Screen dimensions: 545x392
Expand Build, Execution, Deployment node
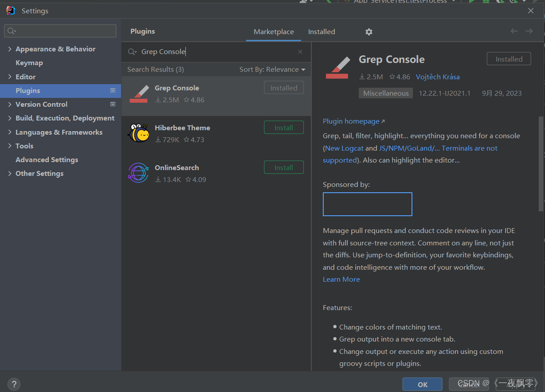[x=10, y=118]
